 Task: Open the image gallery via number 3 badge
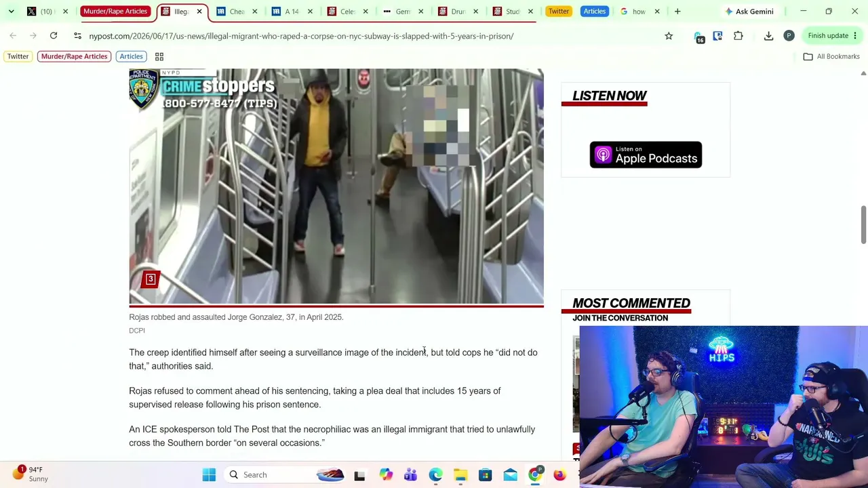tap(151, 279)
